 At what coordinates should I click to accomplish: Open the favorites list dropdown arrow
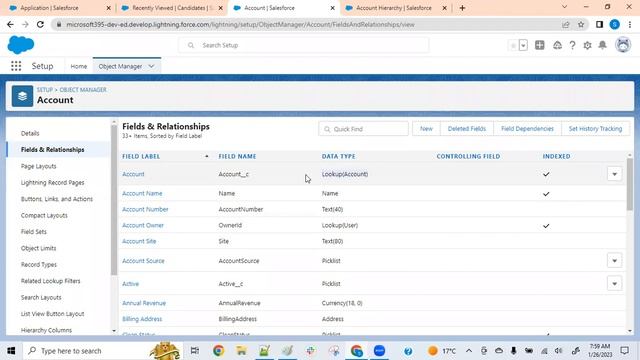click(523, 45)
